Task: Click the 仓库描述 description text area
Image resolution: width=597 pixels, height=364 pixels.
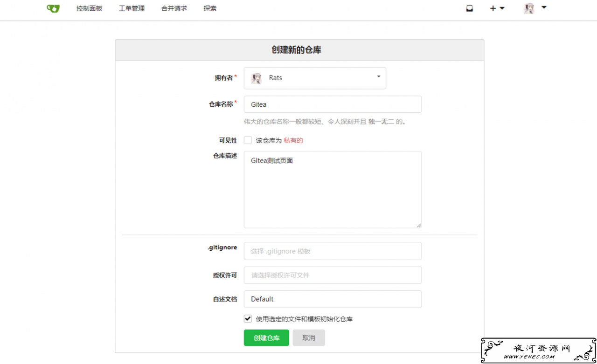Action: 333,189
